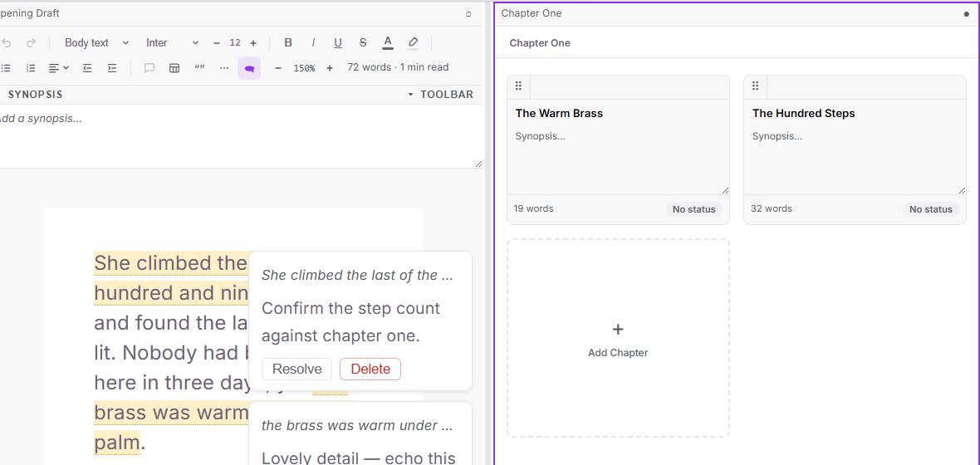
Task: Grab the drag handle on The Hundred Steps card
Action: (755, 86)
